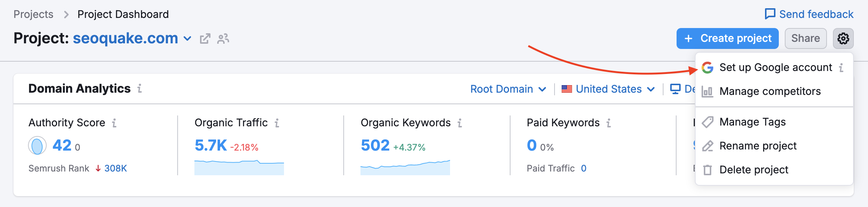Show Authority Score info icon
This screenshot has width=868, height=207.
pos(114,123)
